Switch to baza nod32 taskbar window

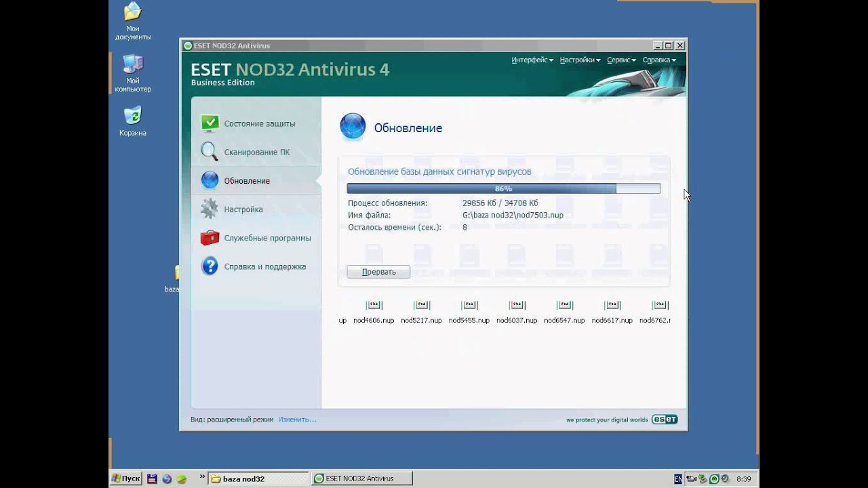[x=258, y=479]
